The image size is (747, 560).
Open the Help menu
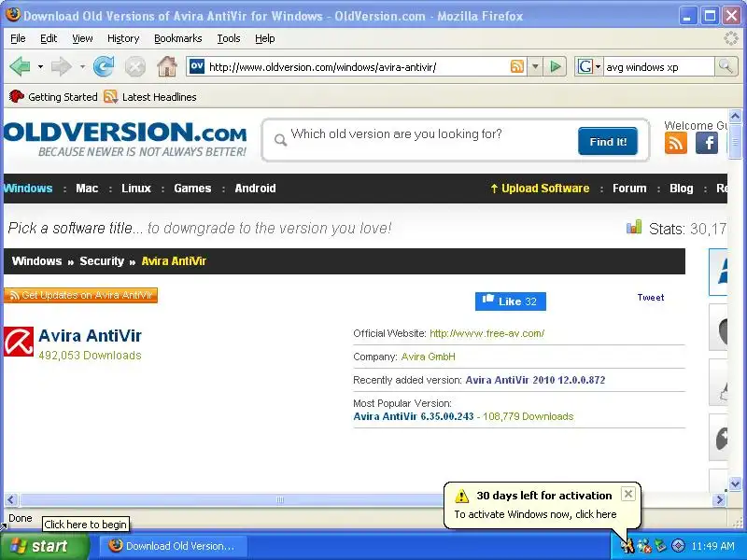[265, 38]
